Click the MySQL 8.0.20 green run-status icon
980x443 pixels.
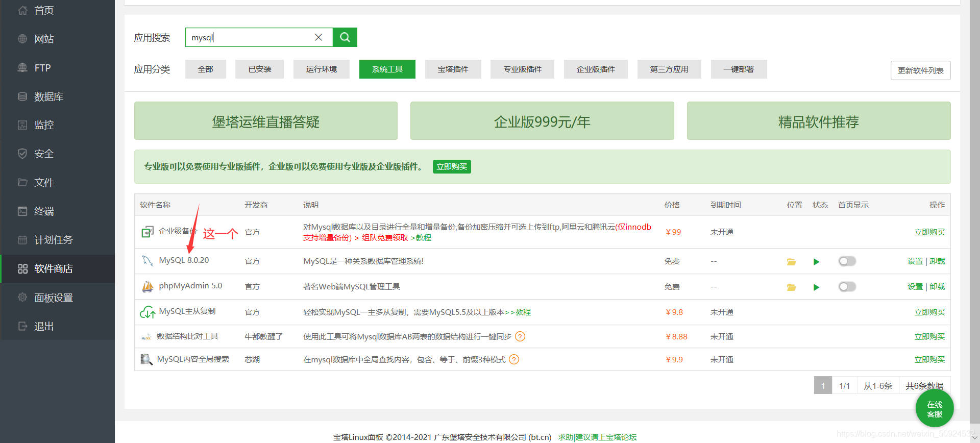coord(816,261)
